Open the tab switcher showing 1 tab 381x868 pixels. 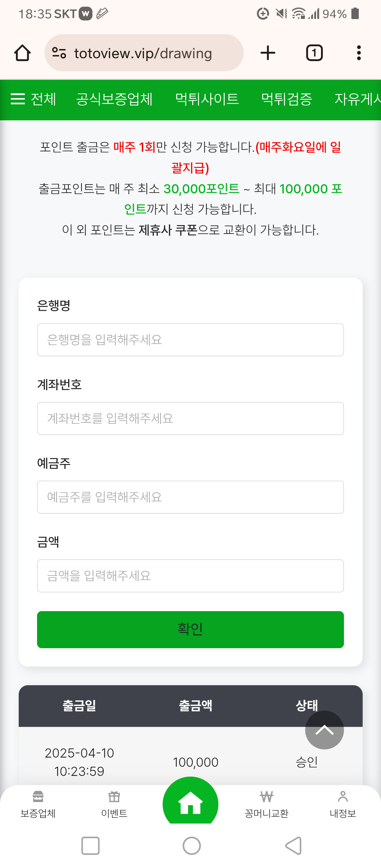point(314,53)
